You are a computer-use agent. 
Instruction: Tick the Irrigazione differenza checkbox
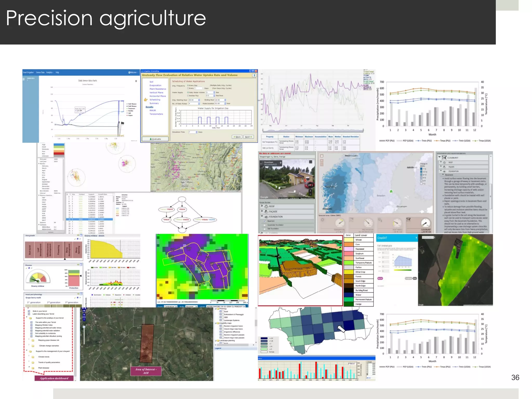point(223,332)
